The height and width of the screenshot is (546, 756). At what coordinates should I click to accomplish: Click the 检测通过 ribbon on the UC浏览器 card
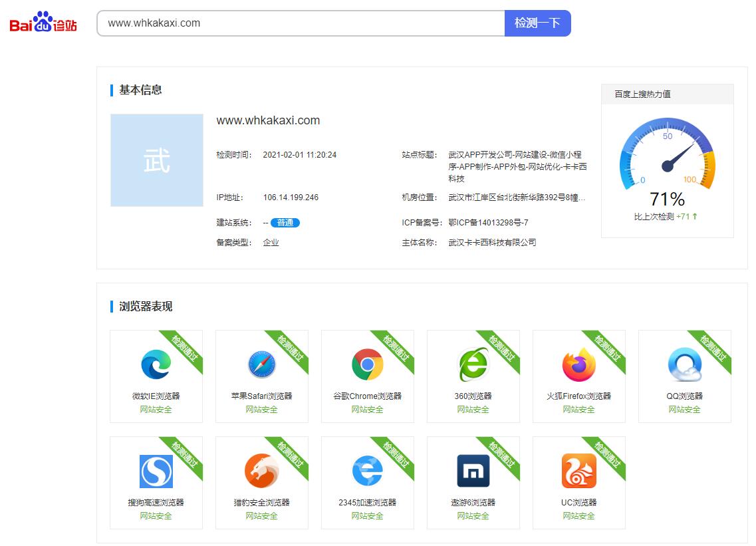608,455
